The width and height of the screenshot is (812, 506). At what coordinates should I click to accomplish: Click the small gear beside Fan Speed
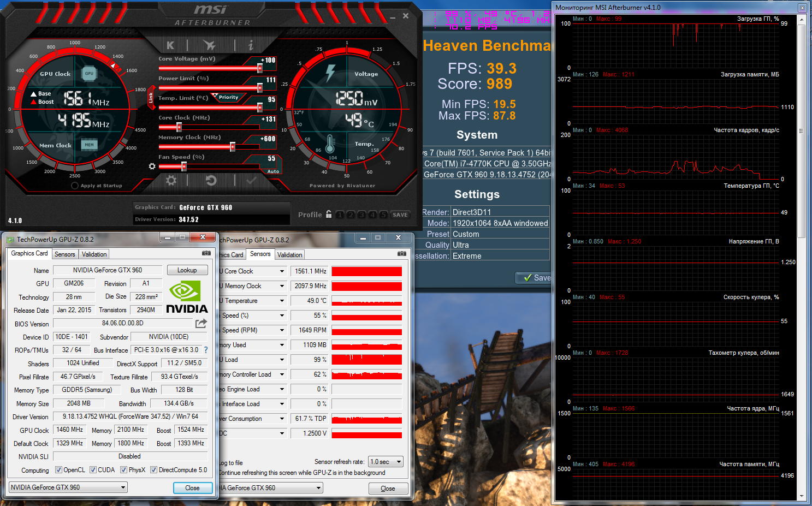[x=152, y=166]
